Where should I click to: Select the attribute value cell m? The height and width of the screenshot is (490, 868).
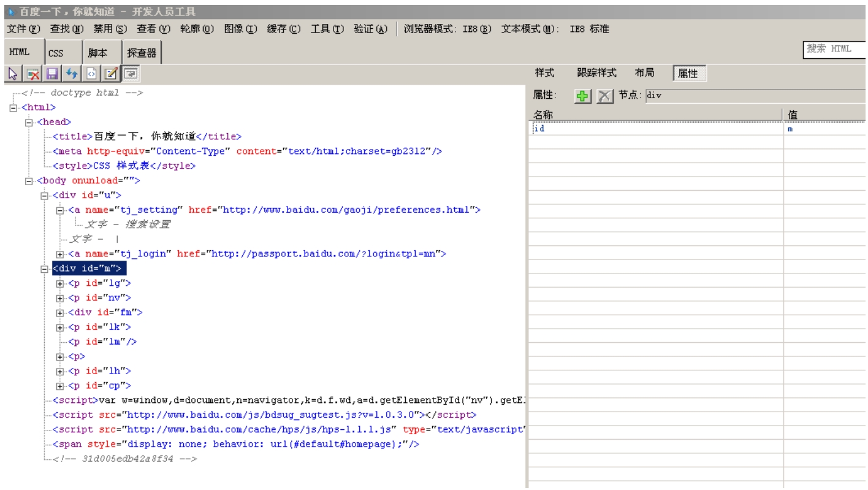(826, 129)
